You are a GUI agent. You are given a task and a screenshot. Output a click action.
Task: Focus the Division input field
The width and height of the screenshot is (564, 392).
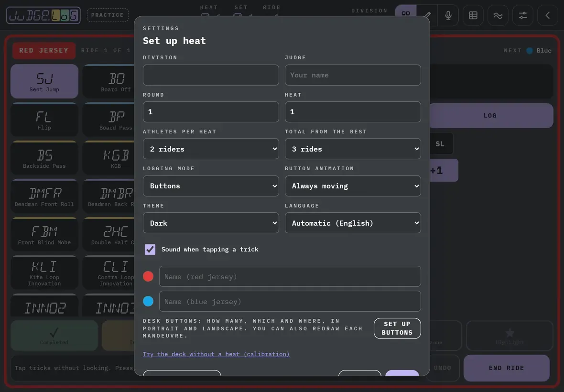(211, 75)
